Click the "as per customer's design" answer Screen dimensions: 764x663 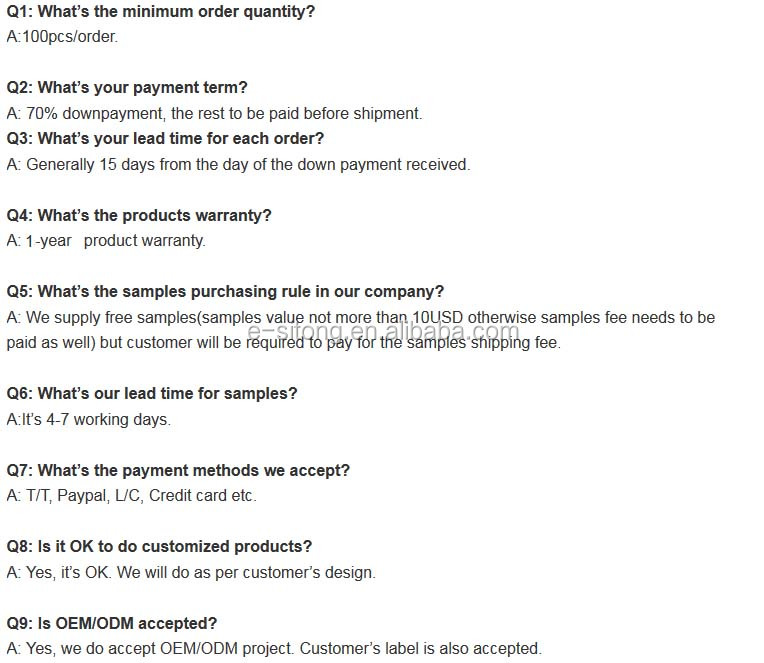pos(191,573)
